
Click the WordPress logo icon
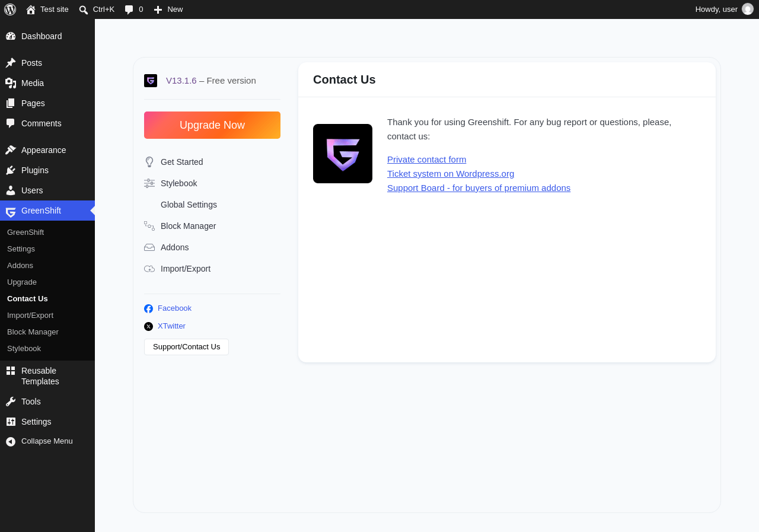click(x=10, y=9)
